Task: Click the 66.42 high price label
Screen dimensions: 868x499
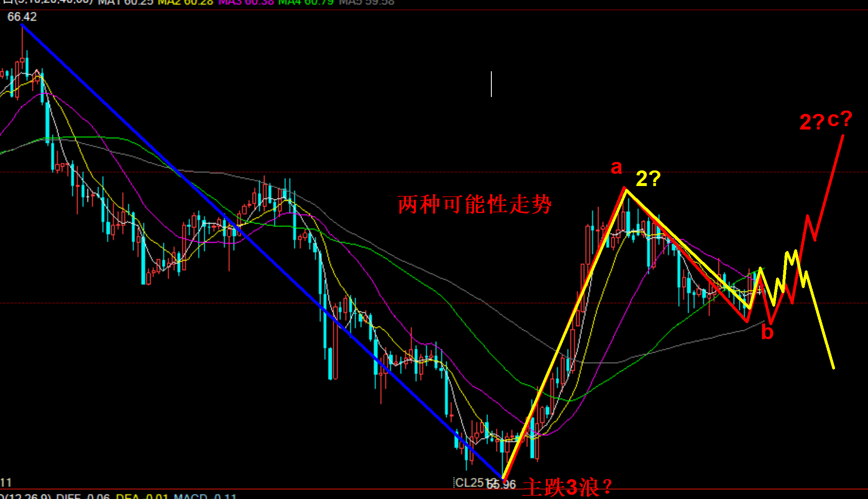Action: [x=22, y=17]
